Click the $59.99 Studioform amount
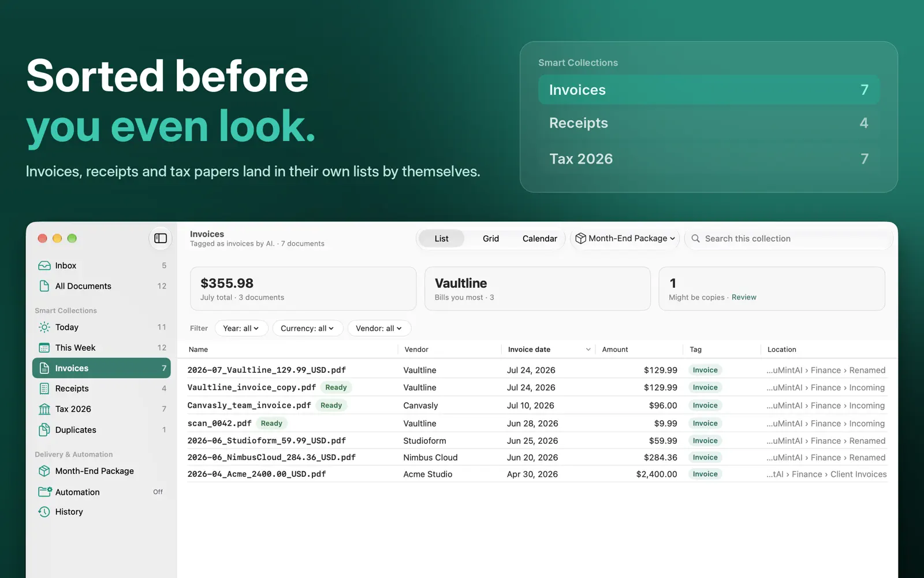Viewport: 924px width, 578px height. click(x=663, y=440)
